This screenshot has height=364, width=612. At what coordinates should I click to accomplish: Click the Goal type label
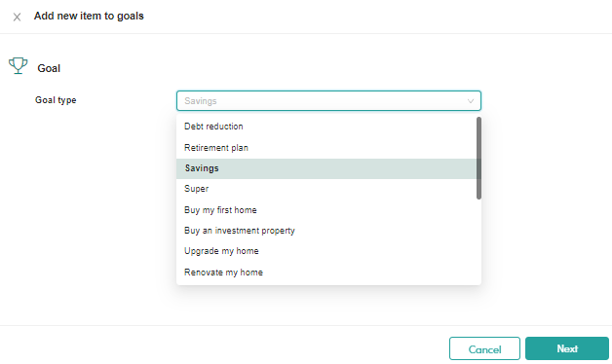(56, 100)
